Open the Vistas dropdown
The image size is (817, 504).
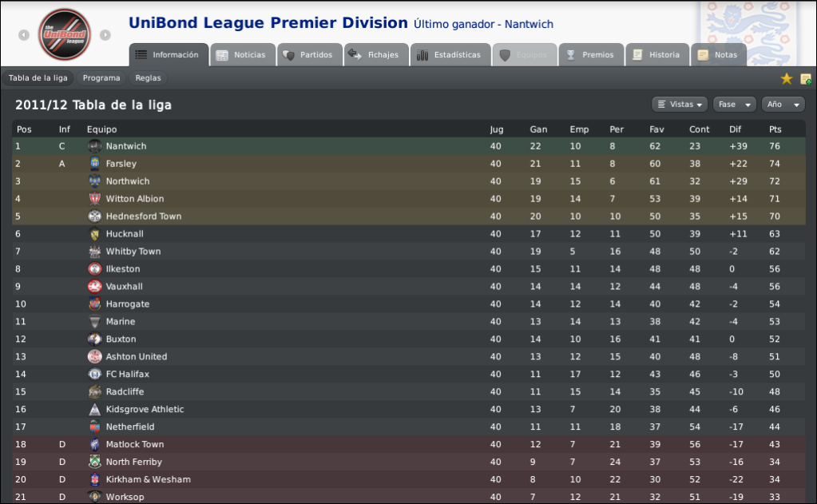click(680, 105)
